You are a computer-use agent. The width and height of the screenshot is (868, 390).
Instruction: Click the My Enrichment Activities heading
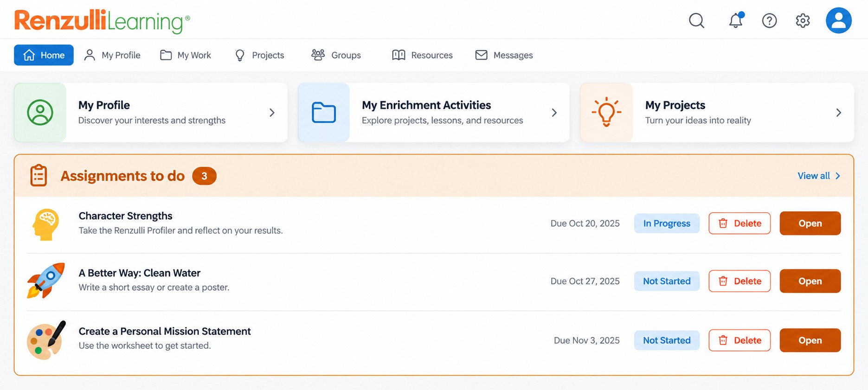pyautogui.click(x=426, y=105)
